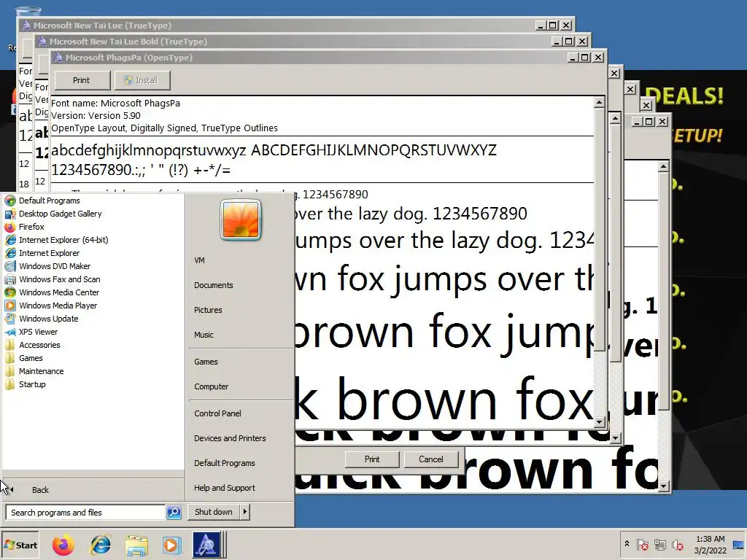Click the Shut down button
The image size is (747, 560).
coord(214,512)
